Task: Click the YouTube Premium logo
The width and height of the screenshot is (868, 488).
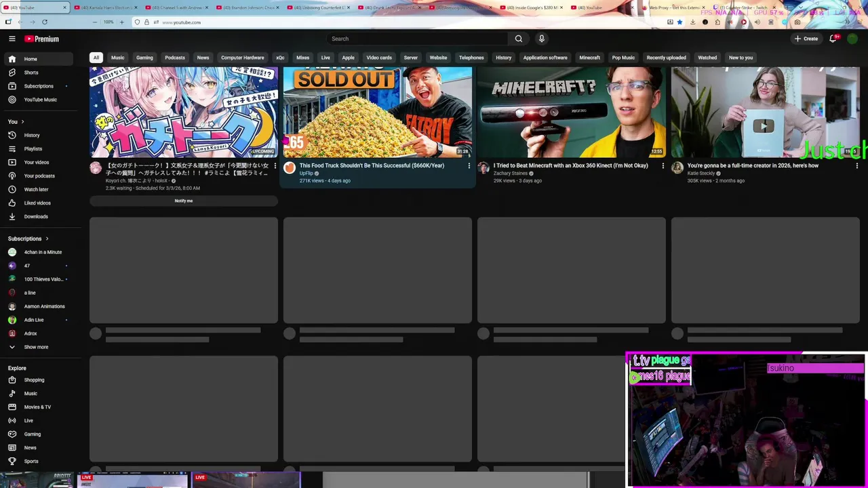Action: [41, 39]
